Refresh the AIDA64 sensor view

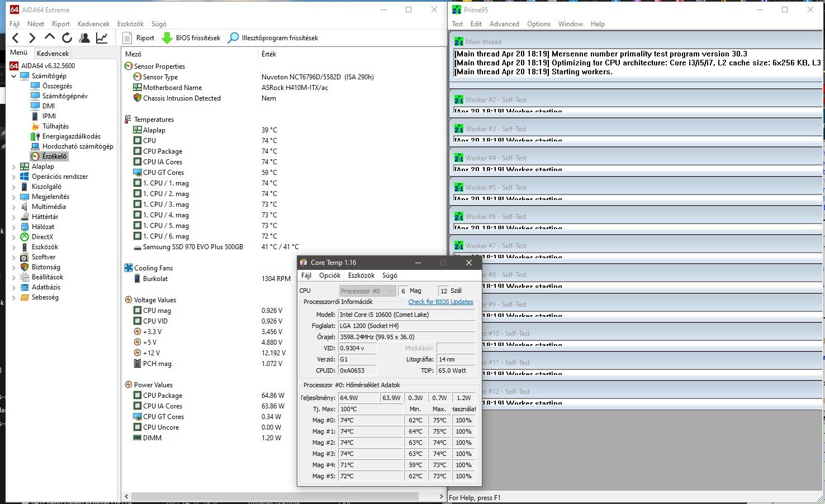[67, 38]
